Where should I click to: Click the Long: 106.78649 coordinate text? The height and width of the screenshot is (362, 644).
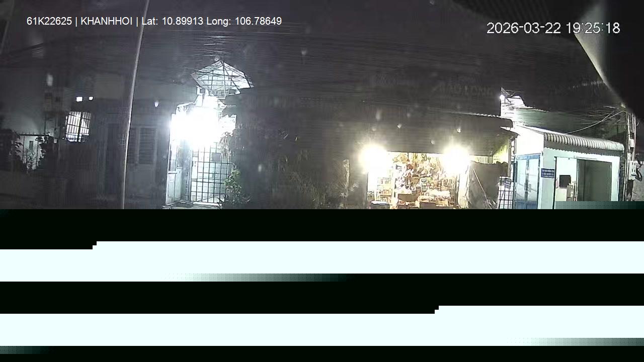tap(244, 21)
